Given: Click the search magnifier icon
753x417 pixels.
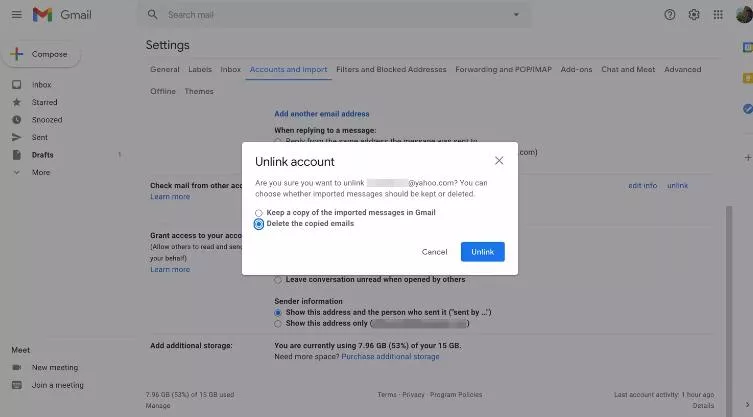Looking at the screenshot, I should pyautogui.click(x=152, y=15).
